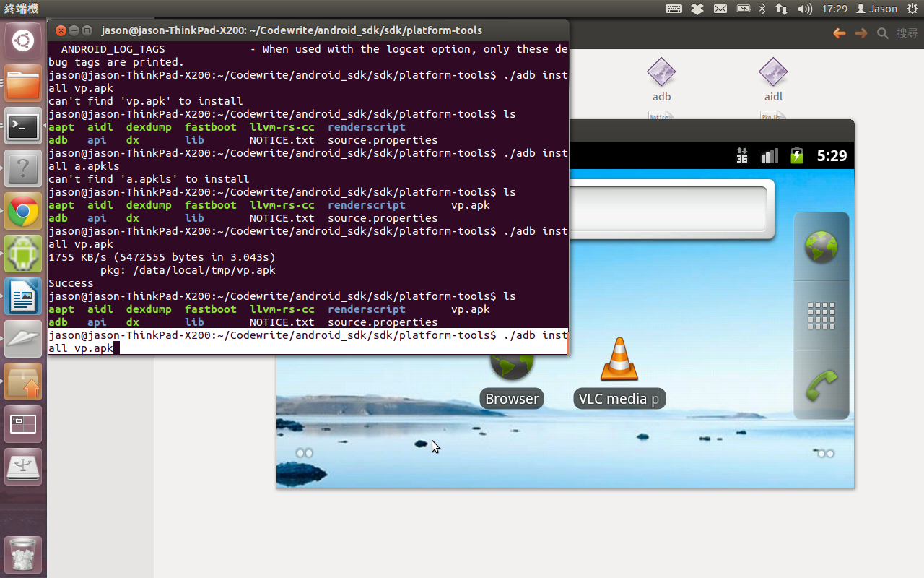The image size is (924, 578).
Task: Open the Bluetooth indicator menu
Action: tap(762, 9)
